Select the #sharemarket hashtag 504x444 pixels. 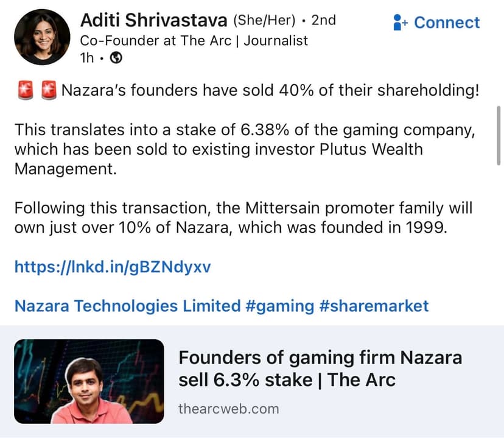click(x=374, y=305)
